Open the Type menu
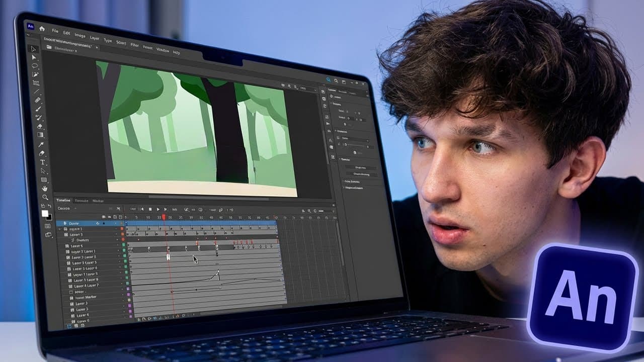The height and width of the screenshot is (362, 644). point(108,40)
